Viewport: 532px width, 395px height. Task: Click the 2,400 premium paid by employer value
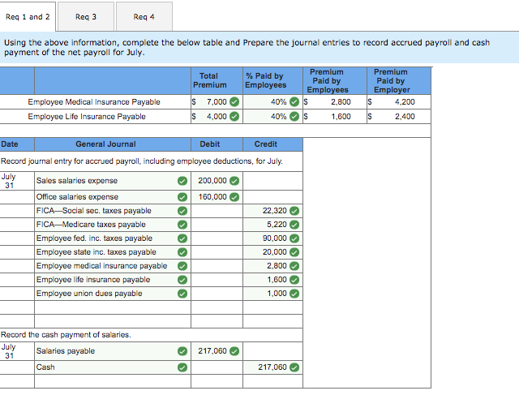[x=405, y=117]
